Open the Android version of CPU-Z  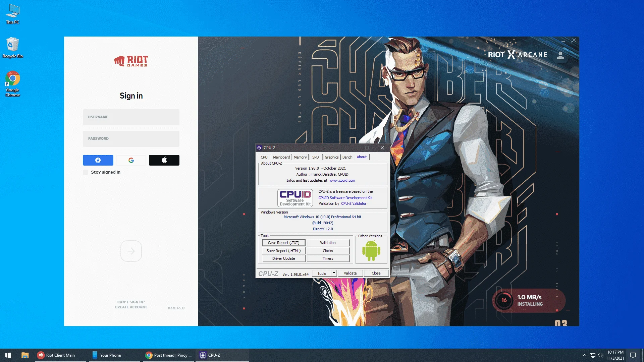click(x=371, y=250)
